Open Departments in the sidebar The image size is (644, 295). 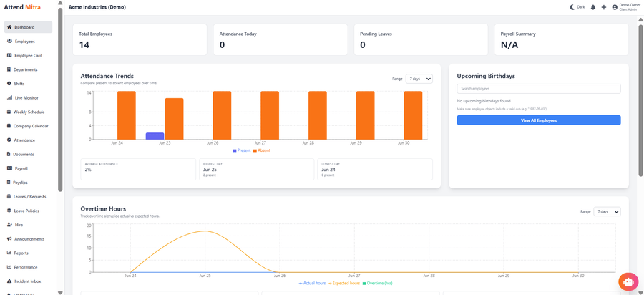[28, 69]
